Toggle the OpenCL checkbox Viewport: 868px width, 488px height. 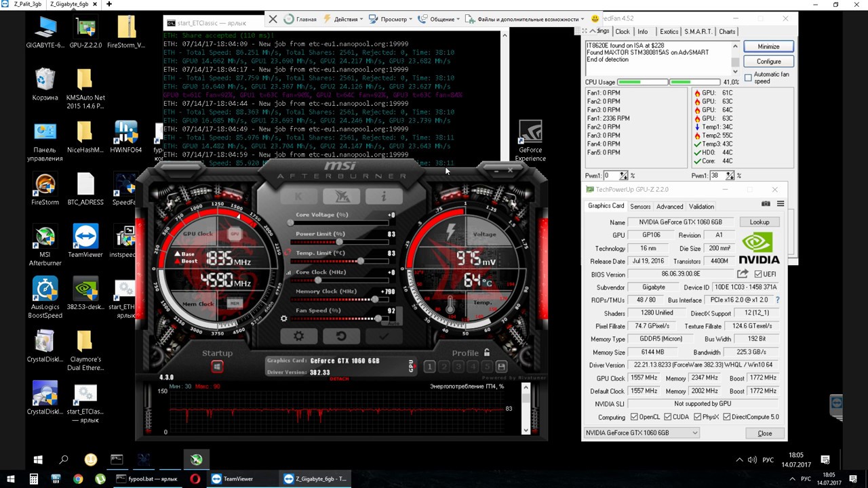(x=634, y=418)
